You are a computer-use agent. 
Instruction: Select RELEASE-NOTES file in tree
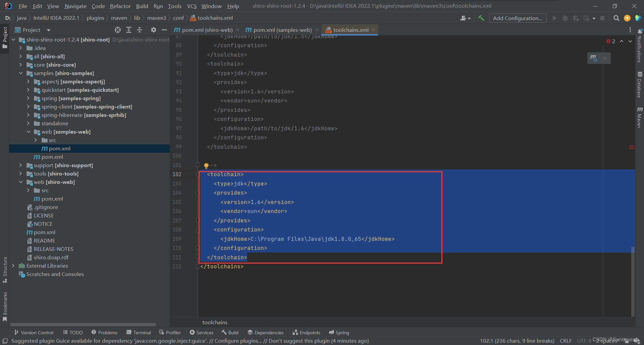point(53,249)
